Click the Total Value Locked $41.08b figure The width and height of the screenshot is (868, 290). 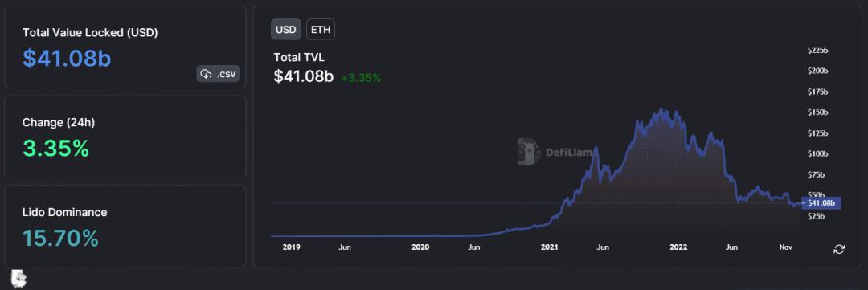[x=67, y=58]
